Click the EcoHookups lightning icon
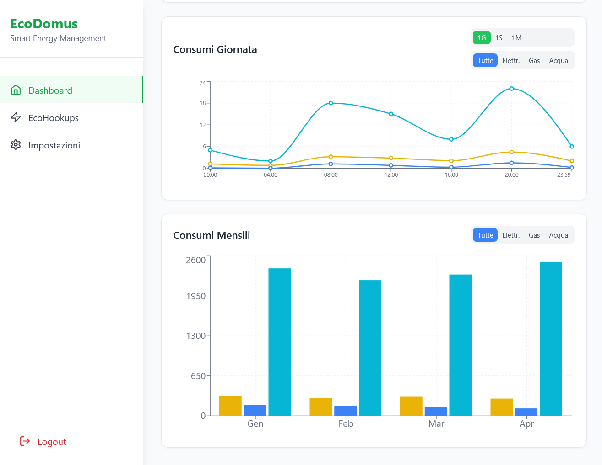602x465 pixels. [16, 117]
